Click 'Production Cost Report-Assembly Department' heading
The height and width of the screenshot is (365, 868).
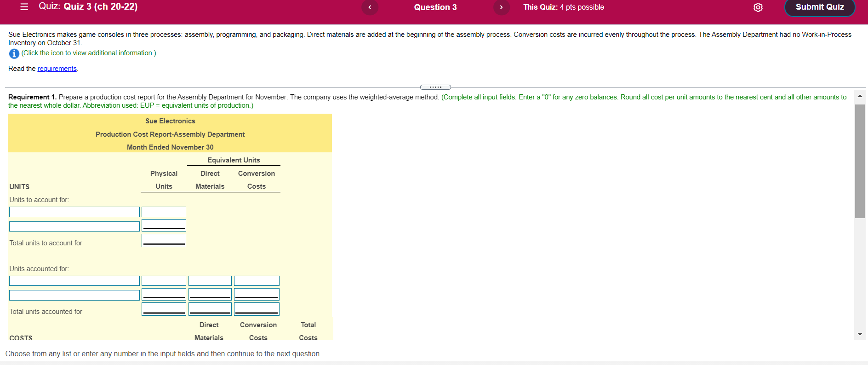coord(170,134)
